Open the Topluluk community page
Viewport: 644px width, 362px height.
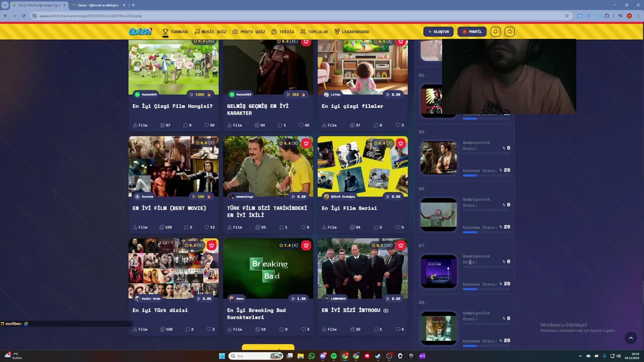314,32
